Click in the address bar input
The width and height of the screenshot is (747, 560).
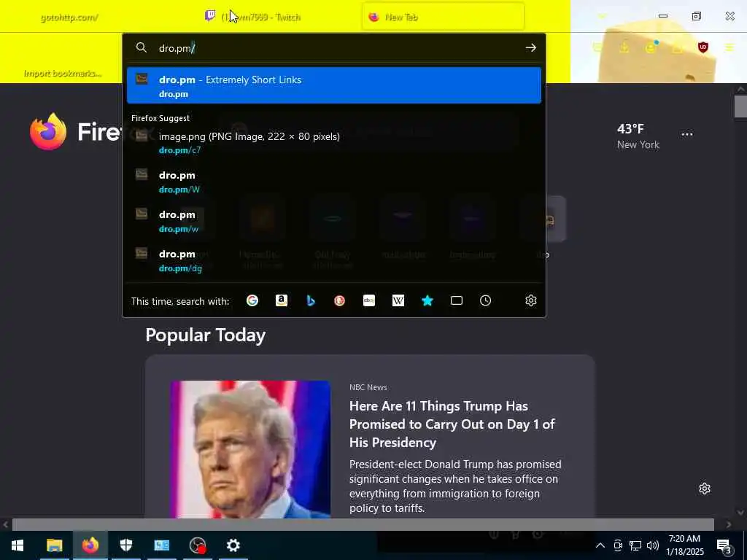pos(333,48)
